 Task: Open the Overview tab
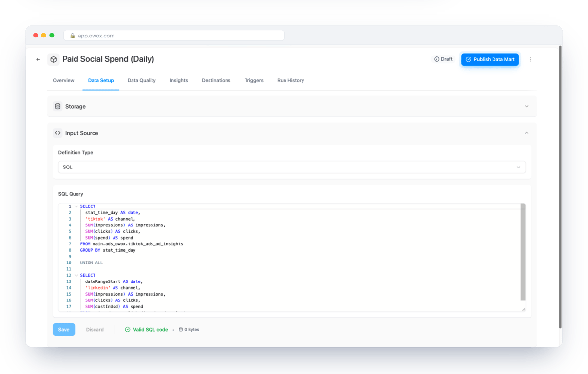63,80
